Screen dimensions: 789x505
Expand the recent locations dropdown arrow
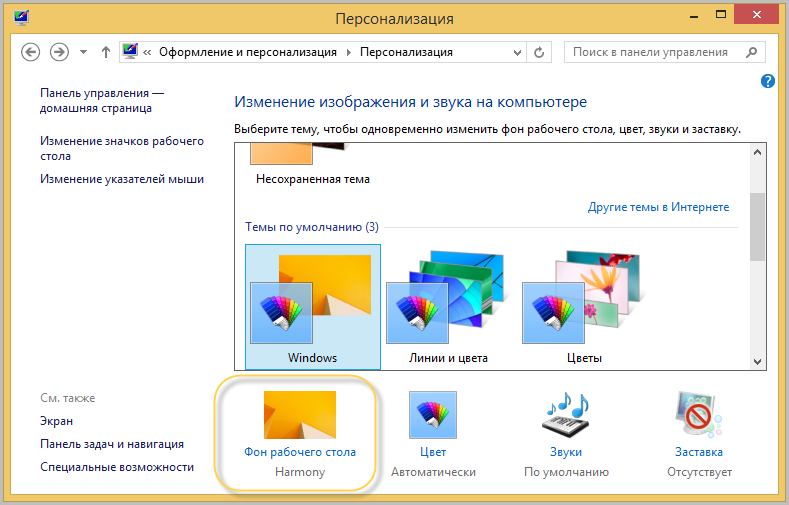point(83,52)
